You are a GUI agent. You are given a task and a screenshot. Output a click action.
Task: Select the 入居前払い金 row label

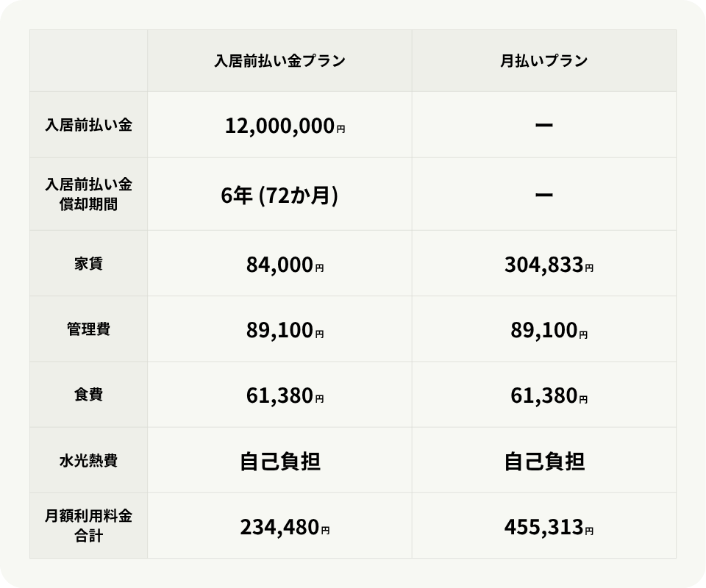click(x=88, y=125)
